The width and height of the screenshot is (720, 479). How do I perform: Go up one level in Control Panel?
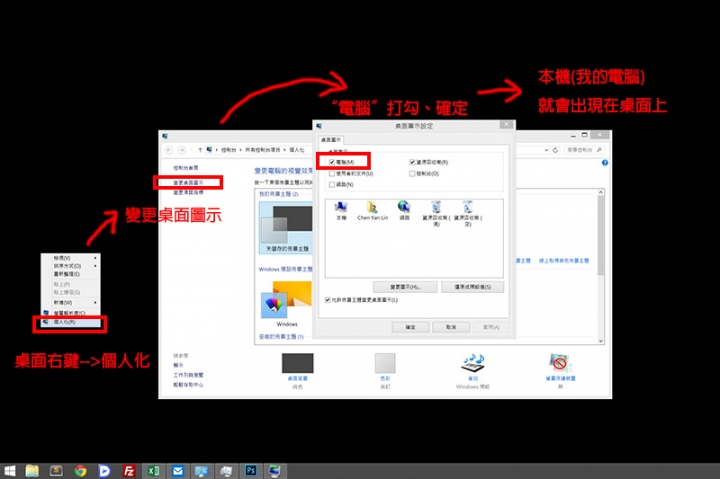tap(200, 150)
